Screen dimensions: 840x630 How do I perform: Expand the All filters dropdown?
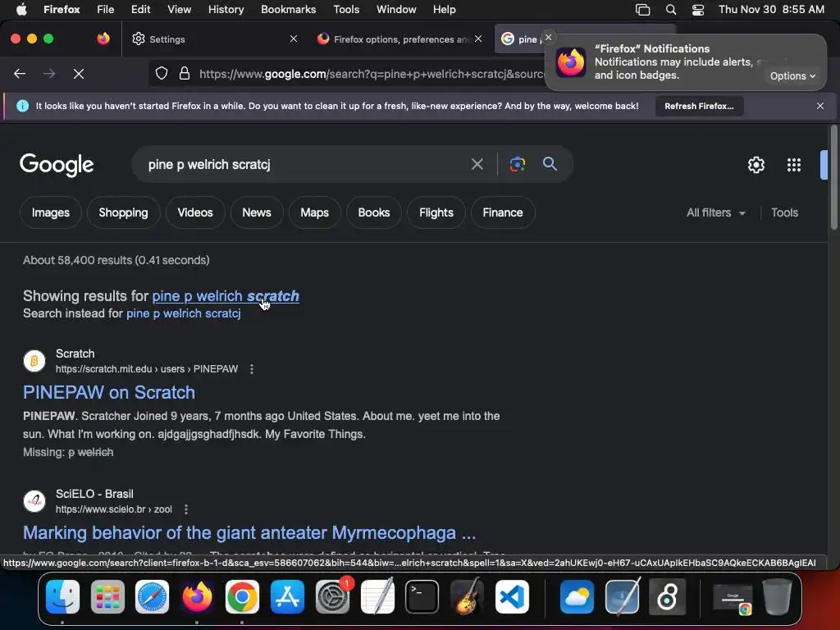(x=715, y=212)
